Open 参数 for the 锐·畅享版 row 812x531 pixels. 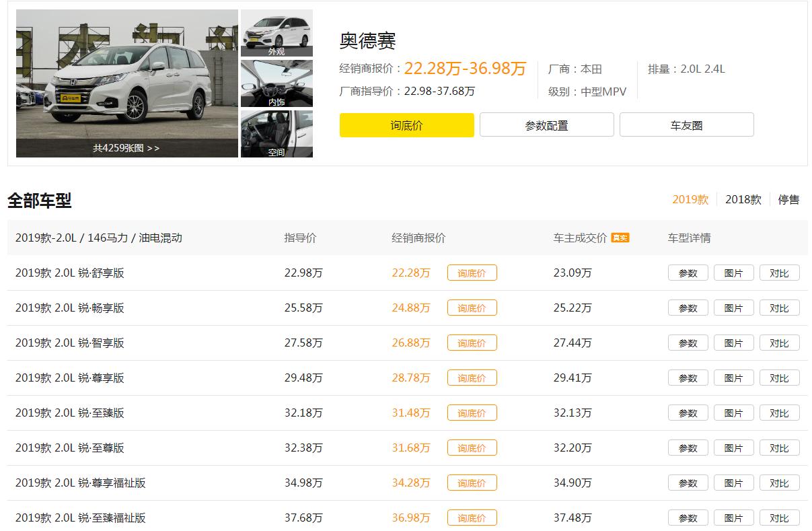[x=688, y=308]
